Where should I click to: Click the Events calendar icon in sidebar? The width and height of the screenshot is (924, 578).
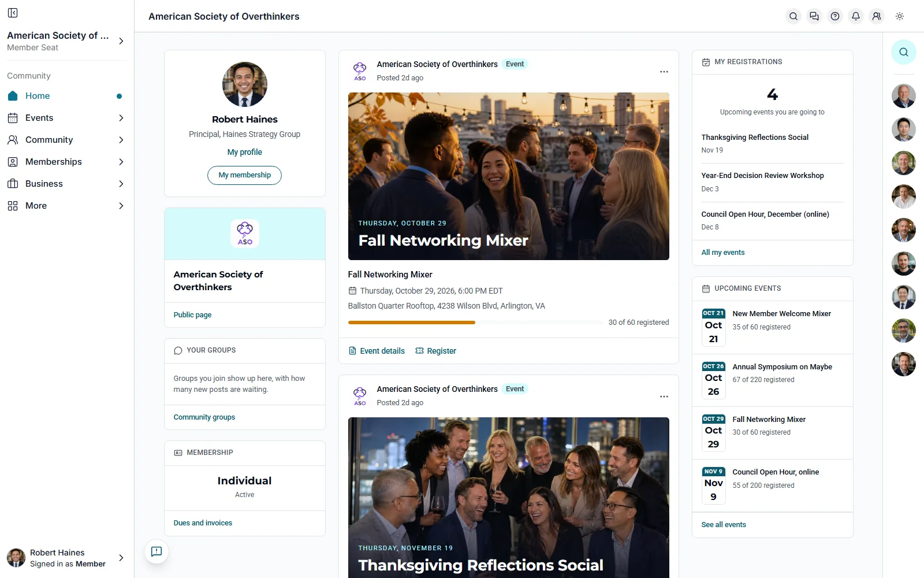pos(13,118)
